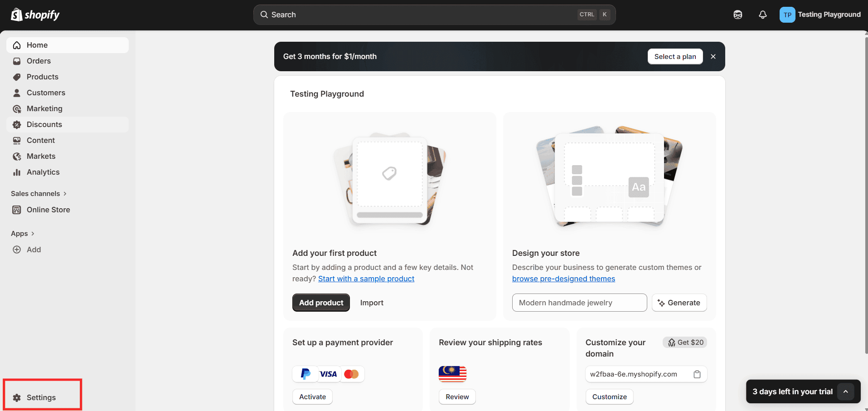This screenshot has width=868, height=411.
Task: Follow the Start with a sample product link
Action: 366,279
